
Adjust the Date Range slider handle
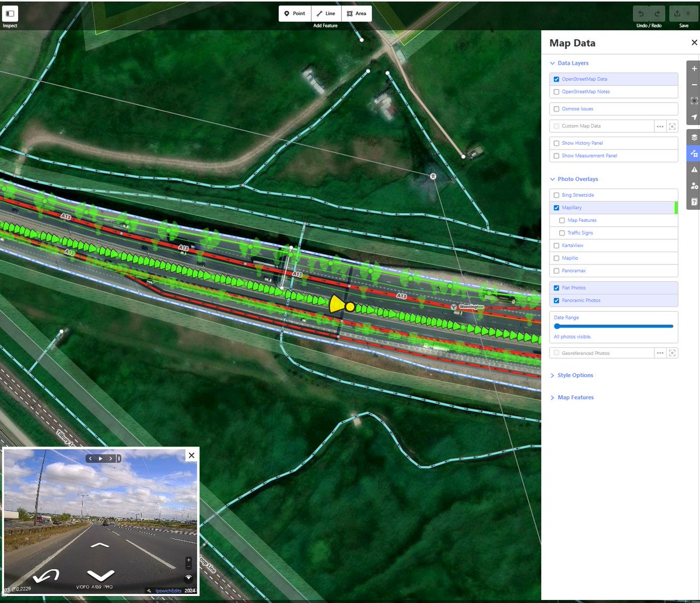click(x=557, y=326)
